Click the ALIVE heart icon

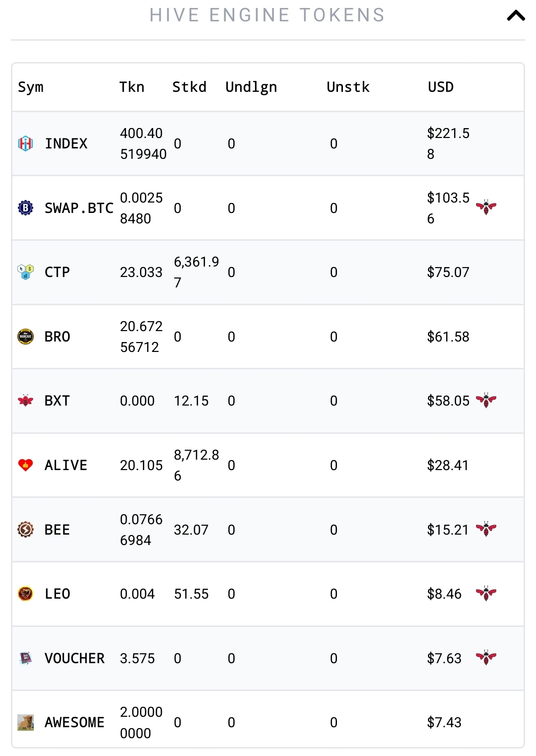click(x=26, y=465)
